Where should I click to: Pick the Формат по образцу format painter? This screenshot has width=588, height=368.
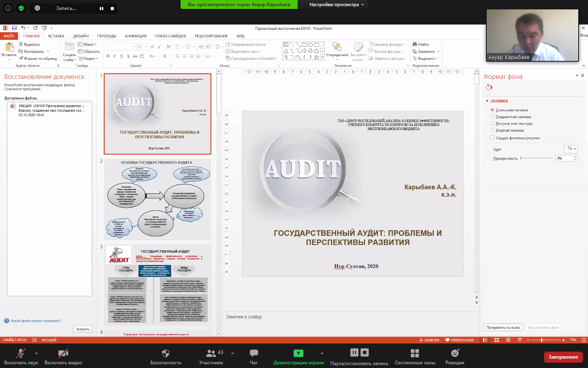point(38,58)
